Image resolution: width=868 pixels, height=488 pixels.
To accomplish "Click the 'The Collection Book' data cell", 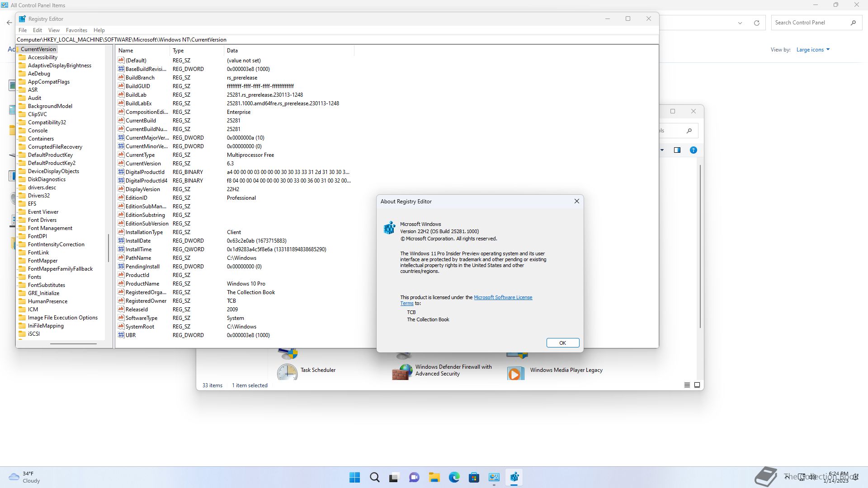I will coord(251,292).
